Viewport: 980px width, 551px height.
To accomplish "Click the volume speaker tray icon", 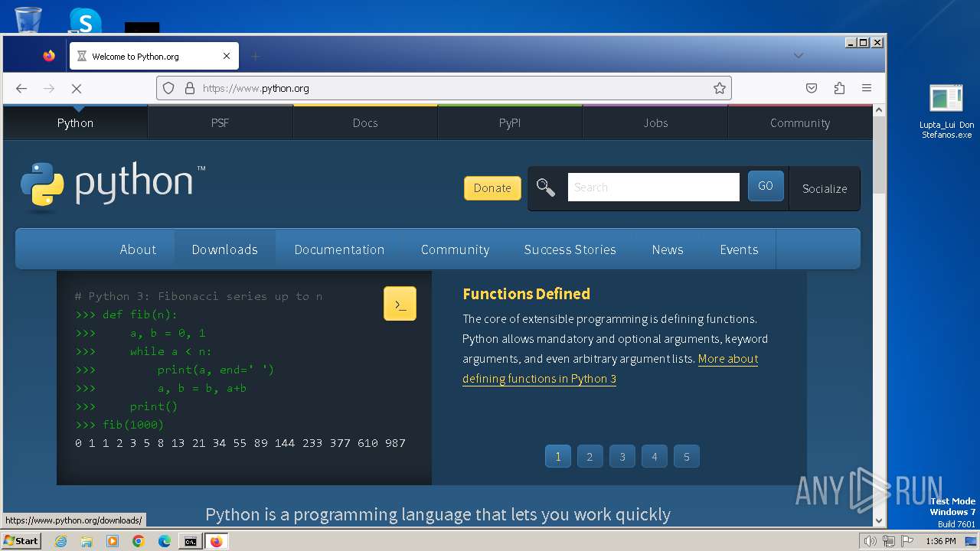I will tap(870, 541).
